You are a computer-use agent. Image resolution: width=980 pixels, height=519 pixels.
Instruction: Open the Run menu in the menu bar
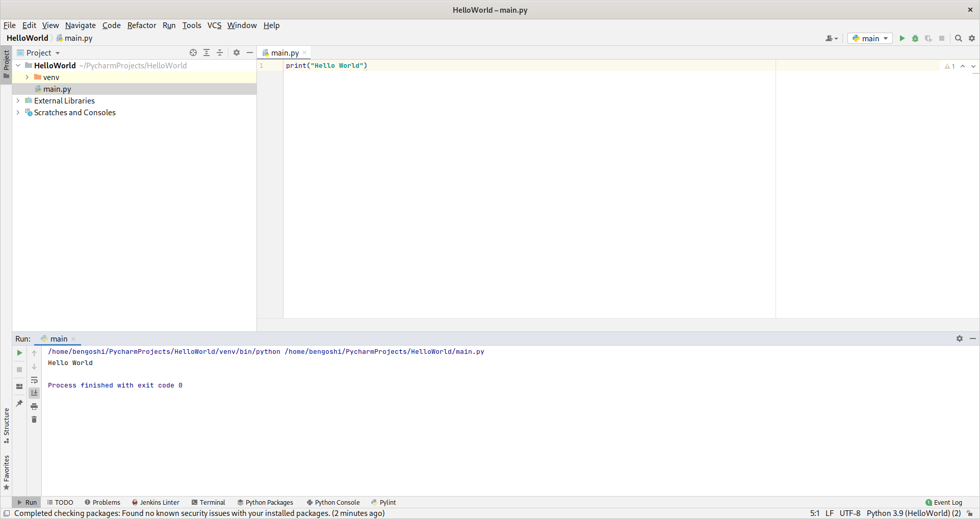169,25
